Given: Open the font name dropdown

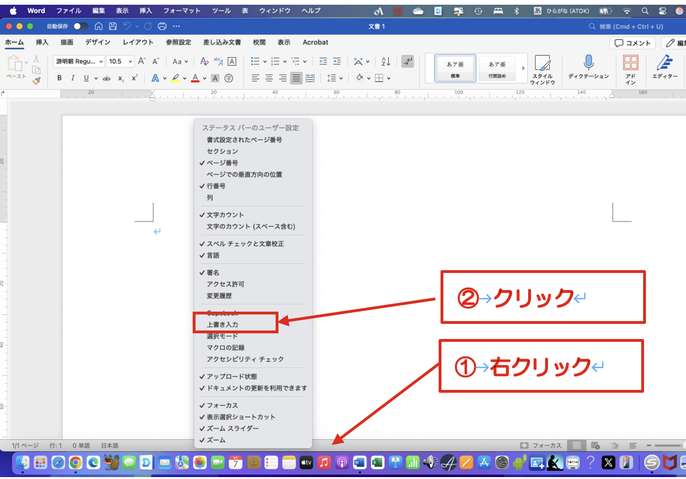Looking at the screenshot, I should pos(77,61).
